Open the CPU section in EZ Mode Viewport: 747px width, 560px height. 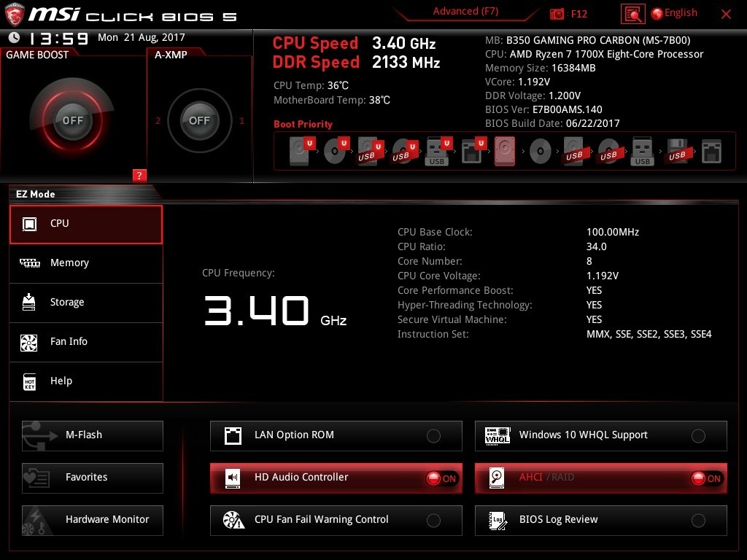[x=86, y=225]
